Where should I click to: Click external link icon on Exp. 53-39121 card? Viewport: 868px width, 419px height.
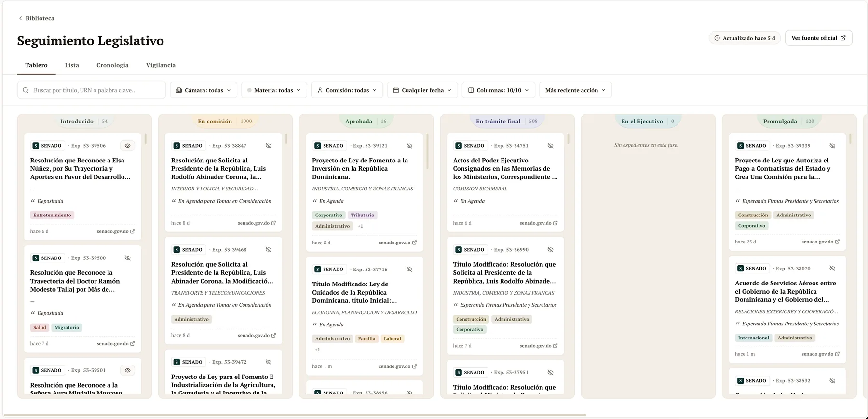click(415, 243)
